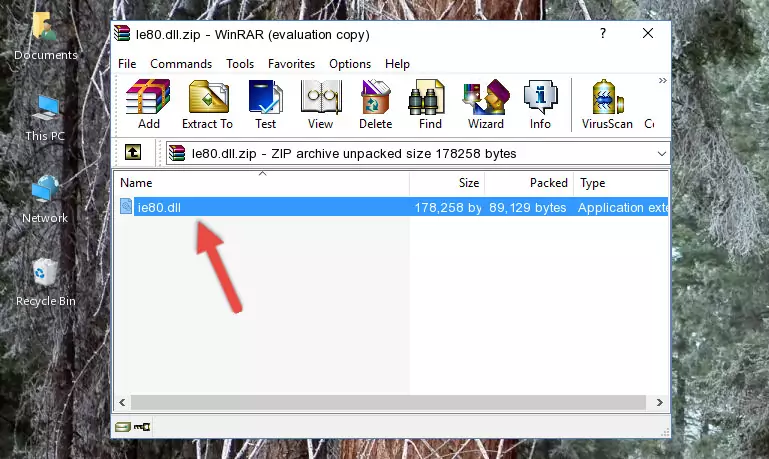
Task: Select the This PC desktop icon
Action: (x=45, y=118)
